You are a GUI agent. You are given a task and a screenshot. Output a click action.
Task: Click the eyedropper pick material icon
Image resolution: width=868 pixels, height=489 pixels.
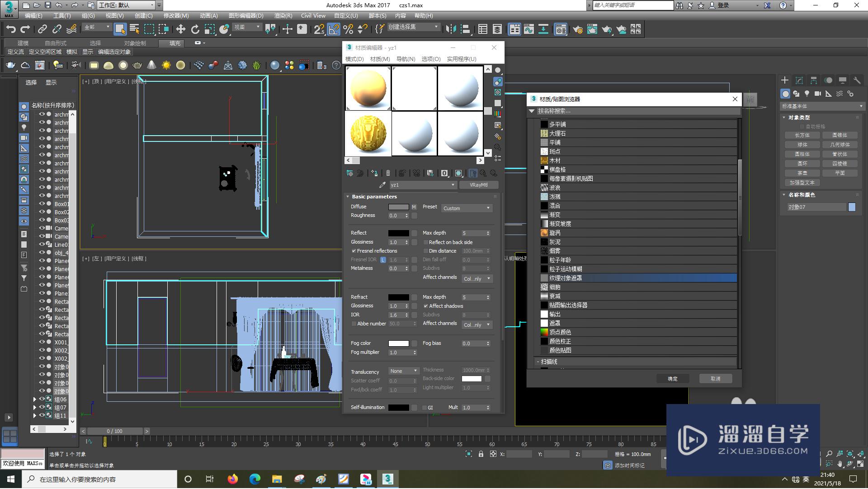click(x=382, y=185)
